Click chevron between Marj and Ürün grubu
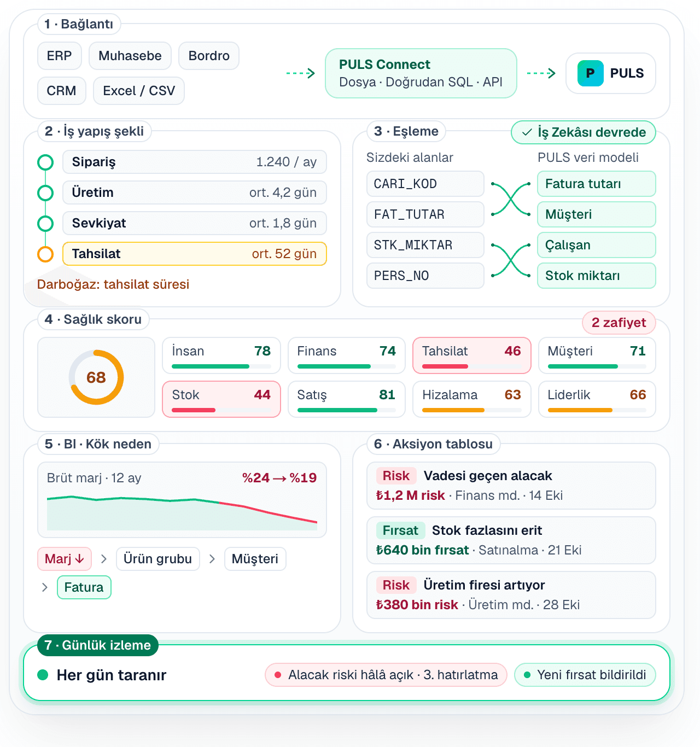The image size is (700, 747). [104, 559]
